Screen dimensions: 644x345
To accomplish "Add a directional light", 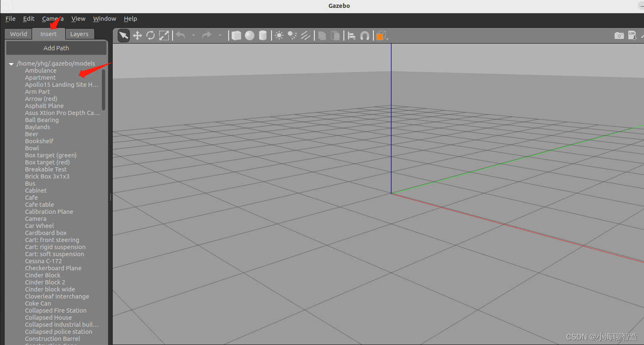I will [306, 36].
